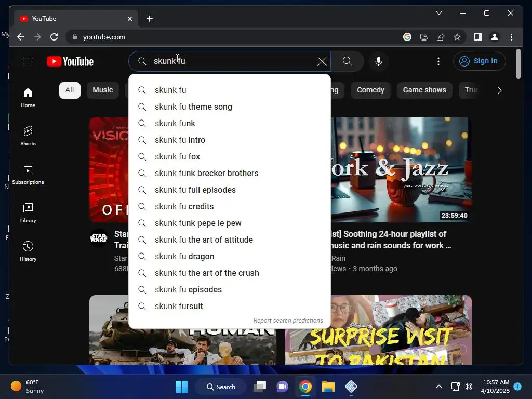Open the Windows Start menu

[x=181, y=387]
